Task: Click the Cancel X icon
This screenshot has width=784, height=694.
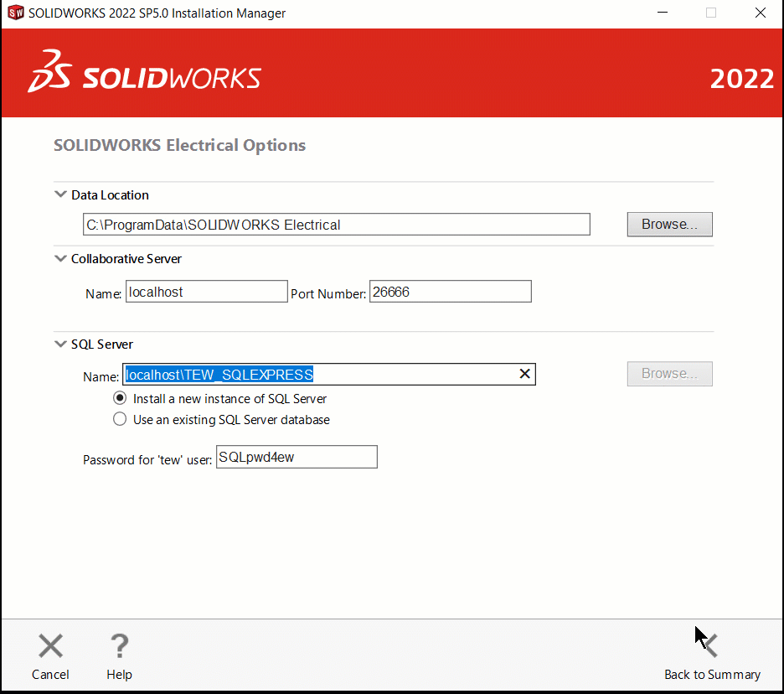Action: point(50,646)
